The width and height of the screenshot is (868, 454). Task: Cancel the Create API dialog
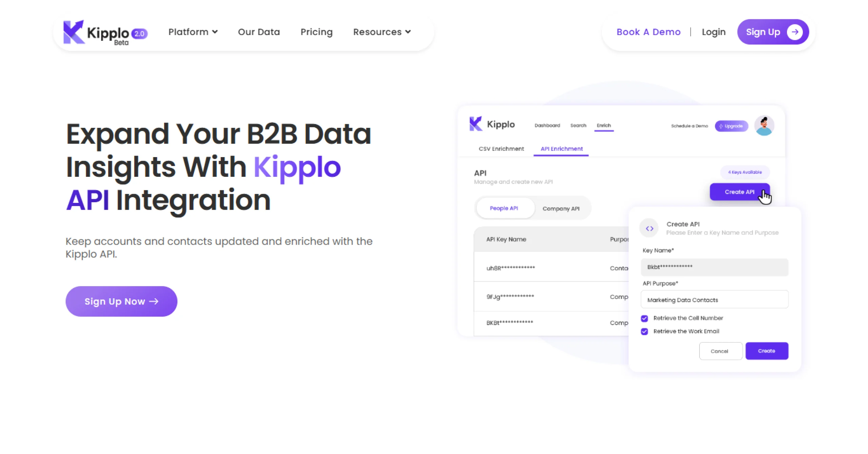click(721, 351)
